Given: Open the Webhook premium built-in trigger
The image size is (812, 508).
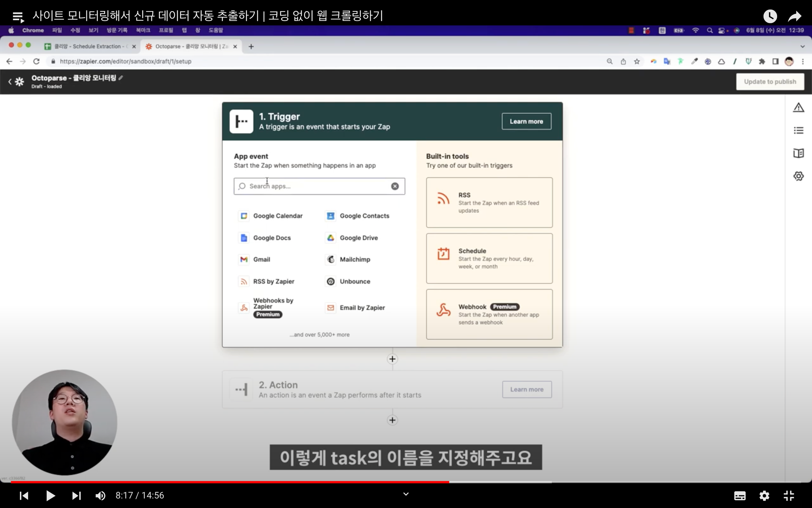Looking at the screenshot, I should click(489, 314).
